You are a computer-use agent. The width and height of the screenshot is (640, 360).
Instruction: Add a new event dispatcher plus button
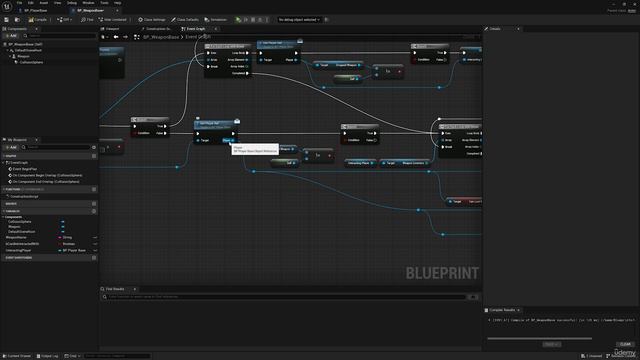(x=94, y=258)
